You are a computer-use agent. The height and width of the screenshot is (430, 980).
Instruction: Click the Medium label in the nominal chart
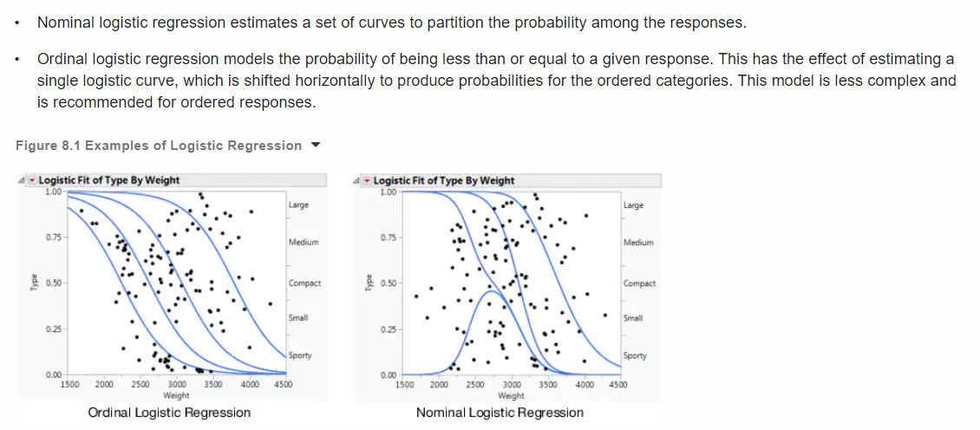click(x=638, y=242)
